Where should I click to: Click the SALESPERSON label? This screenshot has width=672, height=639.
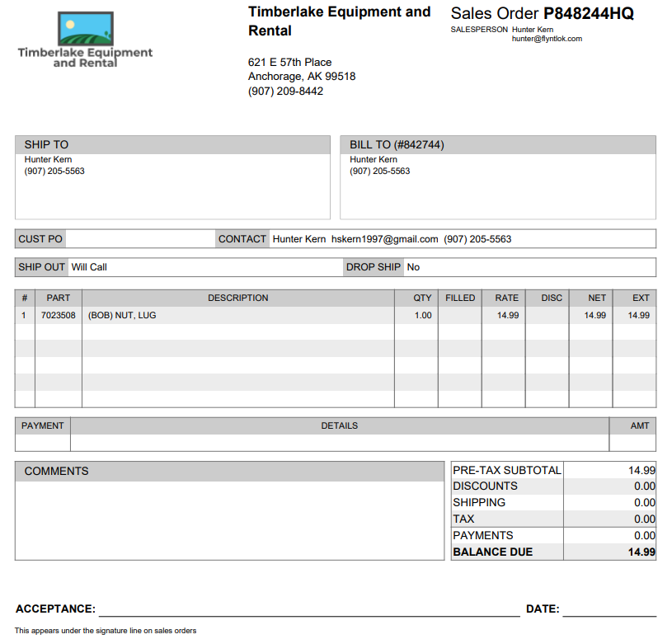479,30
